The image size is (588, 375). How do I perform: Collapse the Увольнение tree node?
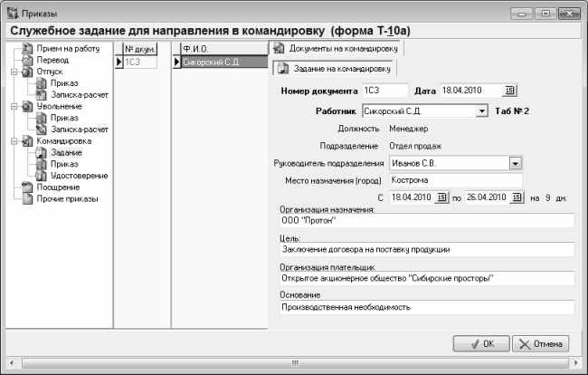coord(14,106)
